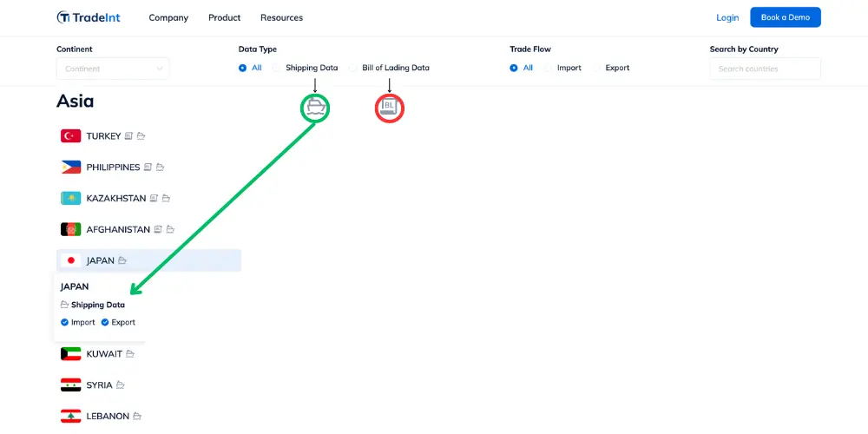Screen dimensions: 868x434
Task: Click the LEBANON country name
Action: point(108,417)
